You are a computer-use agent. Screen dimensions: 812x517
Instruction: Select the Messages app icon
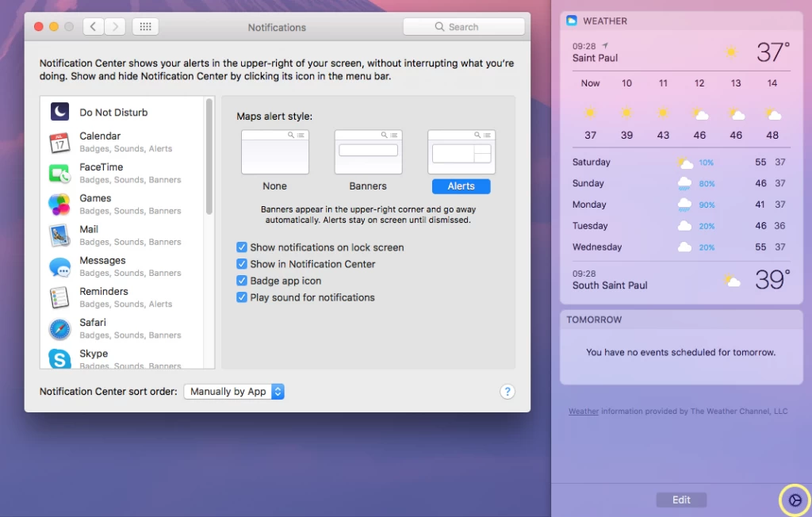coord(59,266)
